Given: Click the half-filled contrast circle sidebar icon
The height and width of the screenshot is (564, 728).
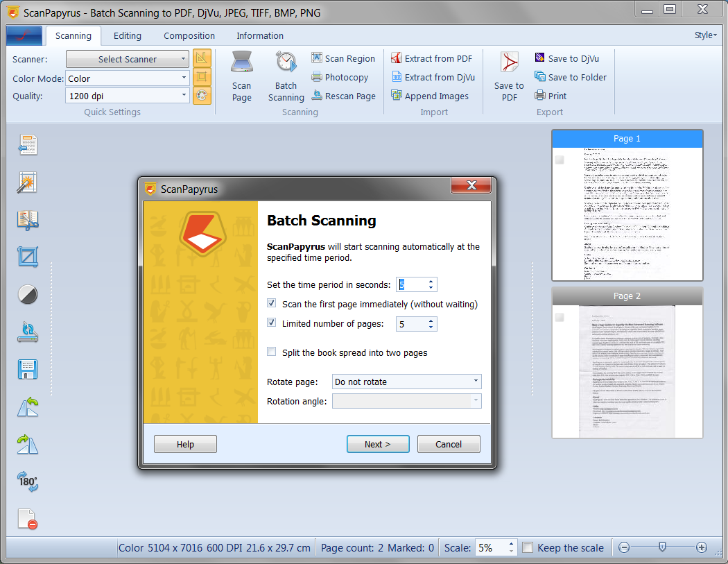Looking at the screenshot, I should 28,295.
